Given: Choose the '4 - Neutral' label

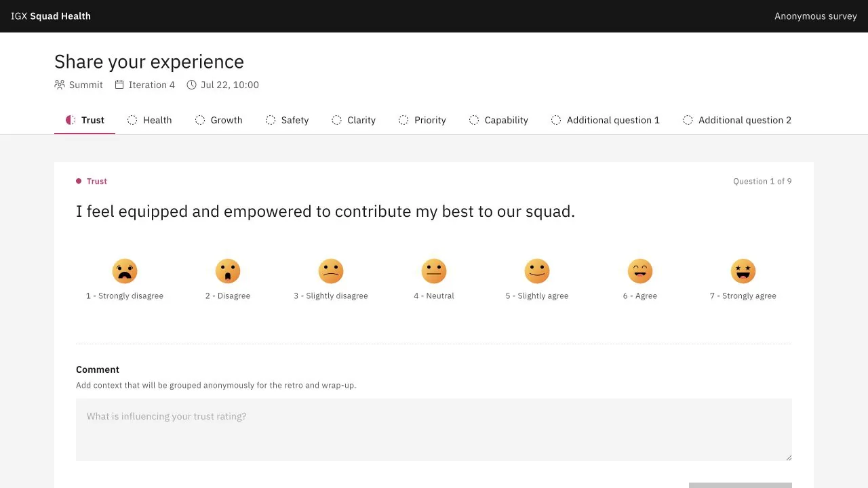Looking at the screenshot, I should [434, 296].
